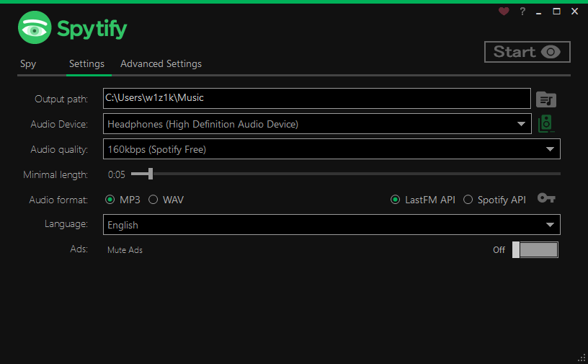Click the Output path text field
The image size is (588, 364).
317,98
